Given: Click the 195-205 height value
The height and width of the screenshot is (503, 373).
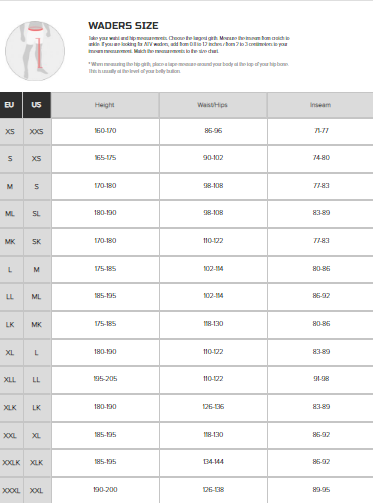Looking at the screenshot, I should (105, 379).
